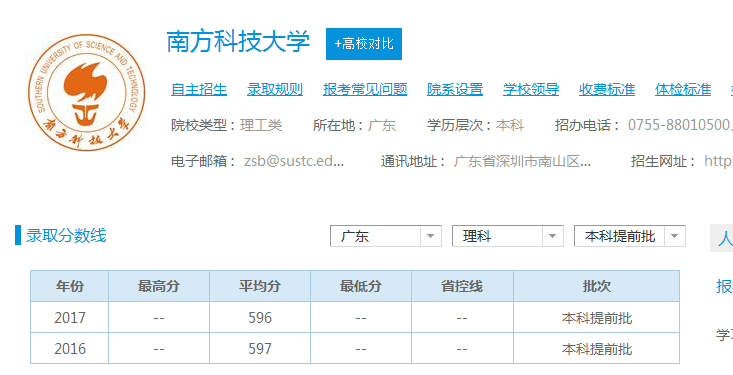Open the 学校领导 link
The image size is (733, 375).
tap(531, 89)
